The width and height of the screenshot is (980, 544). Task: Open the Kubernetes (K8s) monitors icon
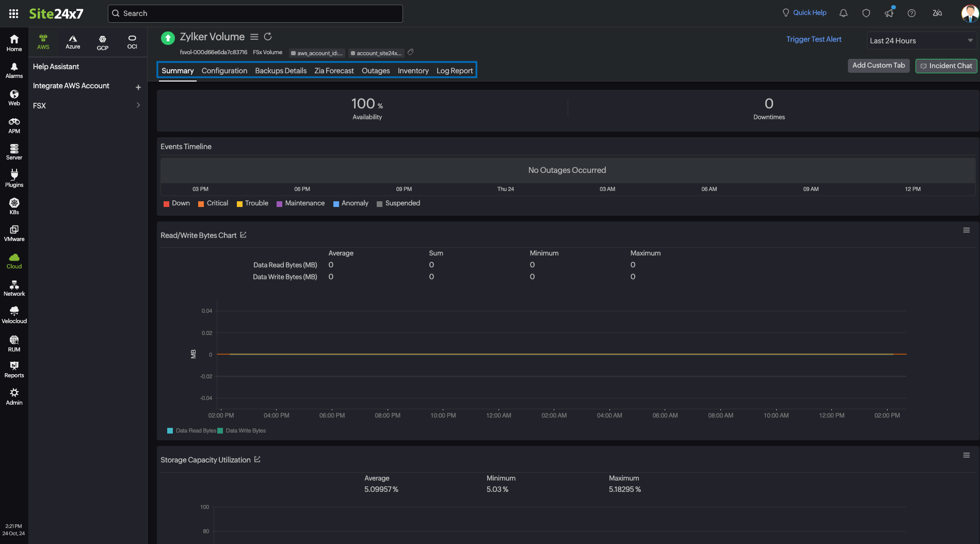click(14, 206)
